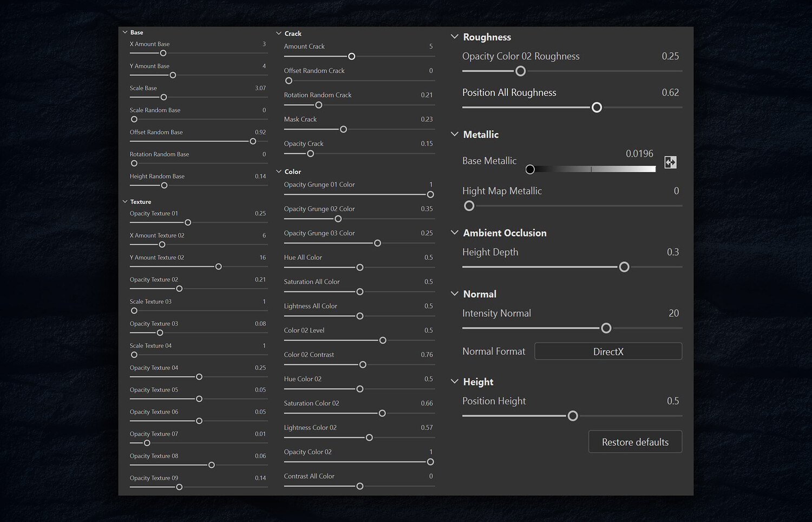Collapse the Ambient Occlusion section
The image size is (812, 522).
tap(455, 233)
